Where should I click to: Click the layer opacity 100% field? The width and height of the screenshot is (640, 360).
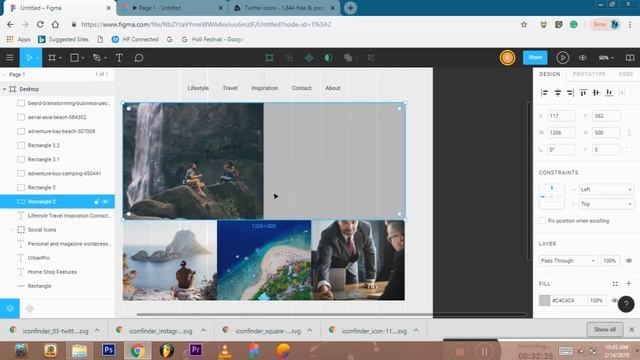click(x=610, y=260)
